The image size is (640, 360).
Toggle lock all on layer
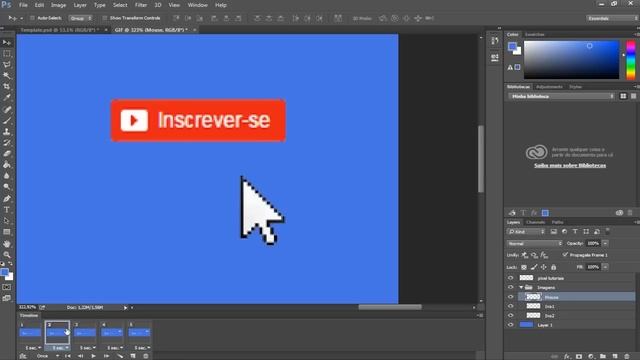(553, 267)
